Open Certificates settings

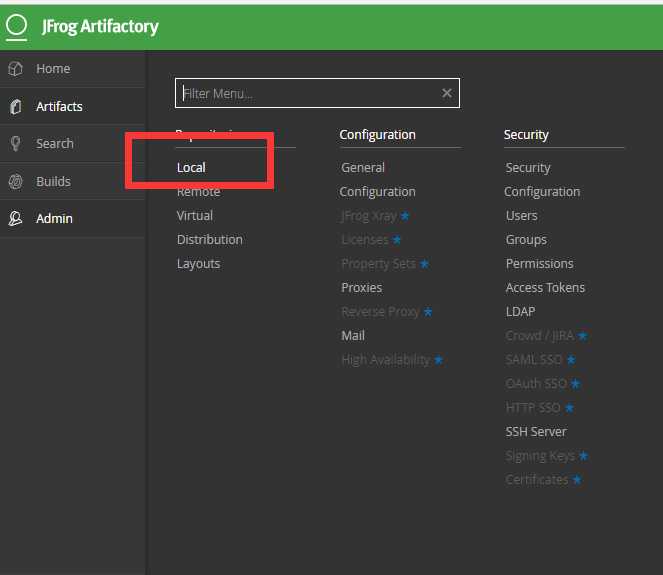[537, 480]
